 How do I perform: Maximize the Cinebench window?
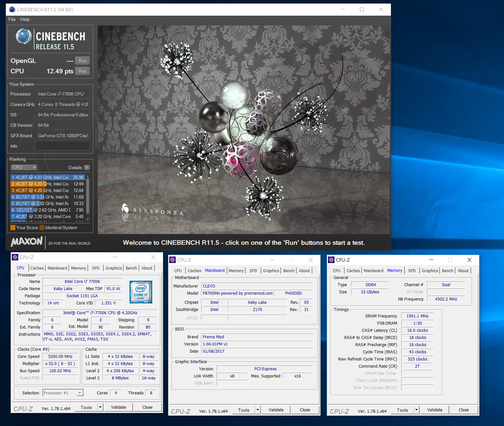pyautogui.click(x=362, y=9)
